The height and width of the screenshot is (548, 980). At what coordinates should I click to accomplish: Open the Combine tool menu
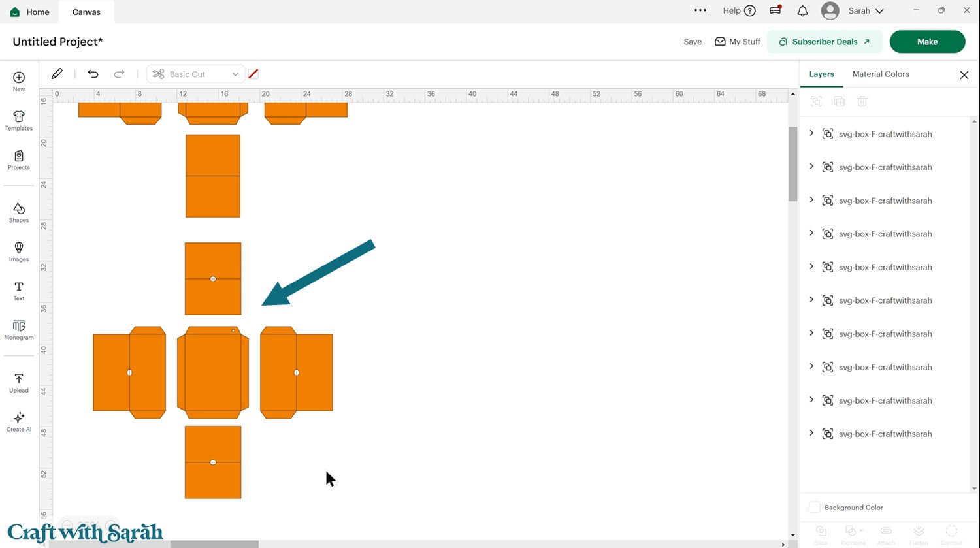(x=853, y=534)
